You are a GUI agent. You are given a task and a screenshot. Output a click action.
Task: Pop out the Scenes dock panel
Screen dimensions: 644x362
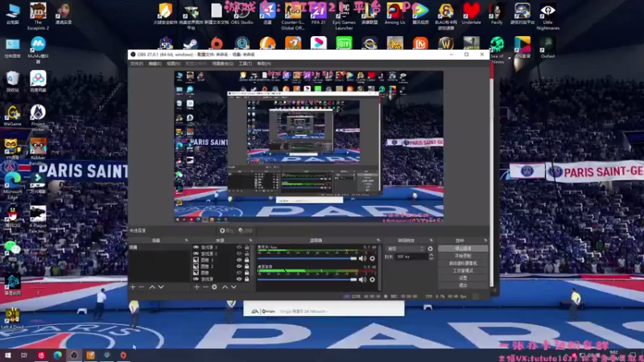186,241
